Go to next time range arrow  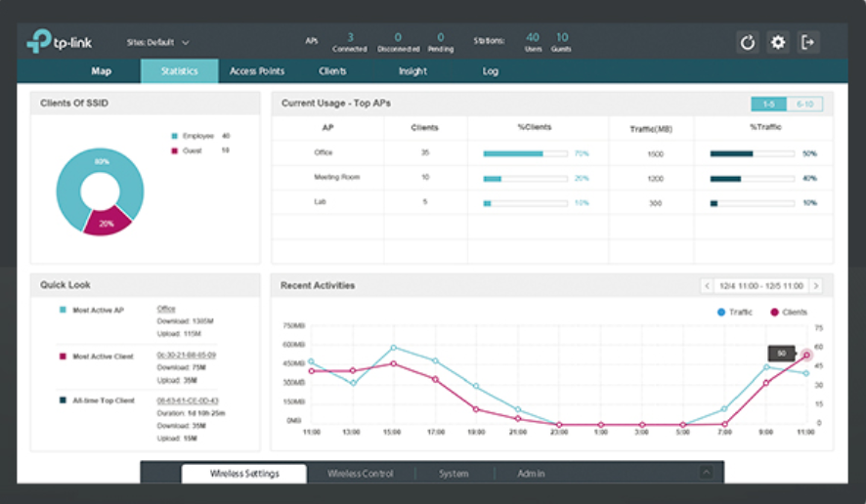click(815, 286)
